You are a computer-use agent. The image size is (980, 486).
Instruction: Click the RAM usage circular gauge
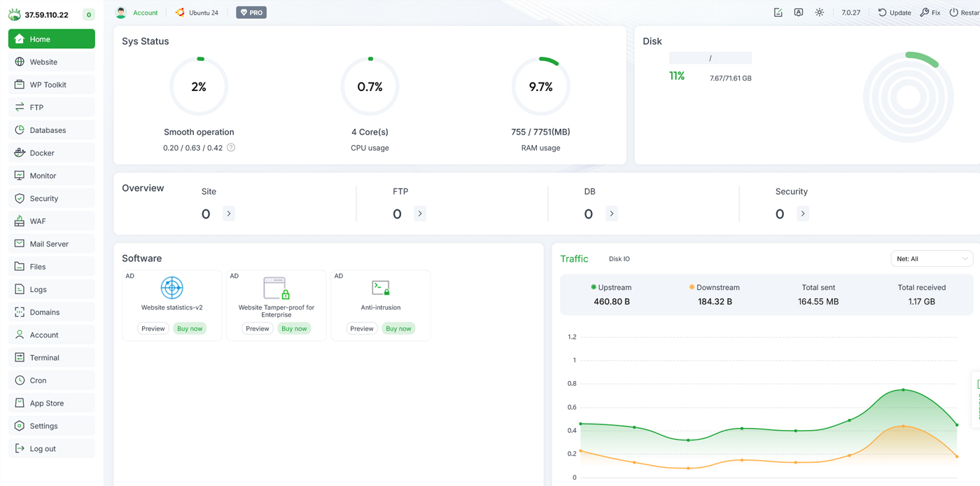(x=540, y=87)
